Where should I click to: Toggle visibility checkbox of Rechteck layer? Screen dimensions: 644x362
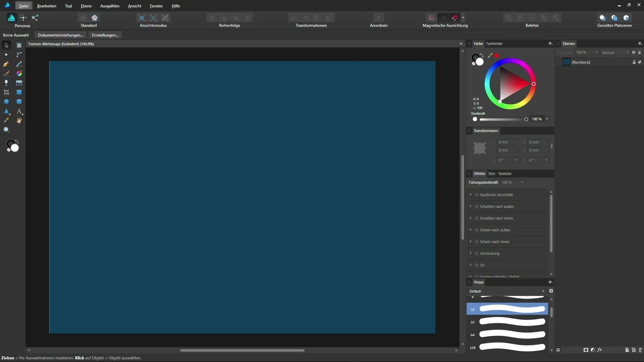point(640,62)
